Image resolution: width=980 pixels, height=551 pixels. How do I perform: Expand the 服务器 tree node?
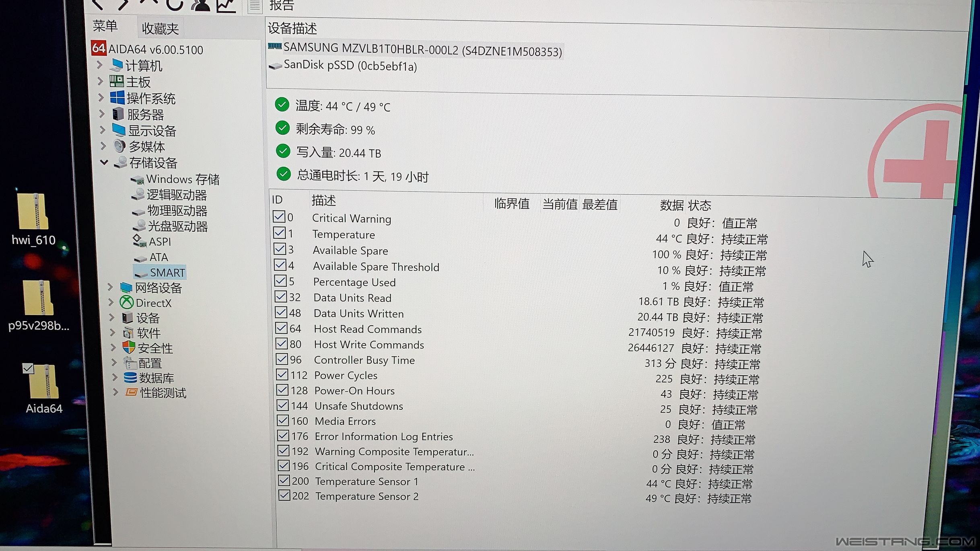pyautogui.click(x=102, y=114)
